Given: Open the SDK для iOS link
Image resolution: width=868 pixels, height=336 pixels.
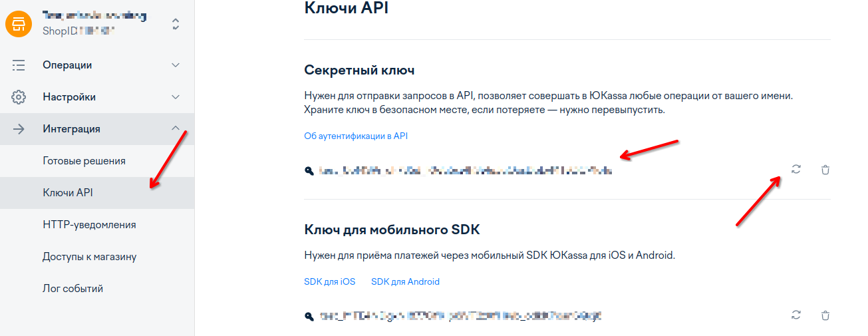Looking at the screenshot, I should tap(329, 281).
